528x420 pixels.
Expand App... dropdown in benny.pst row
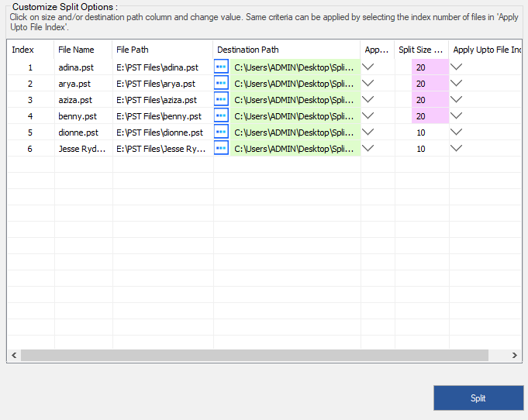tap(368, 115)
